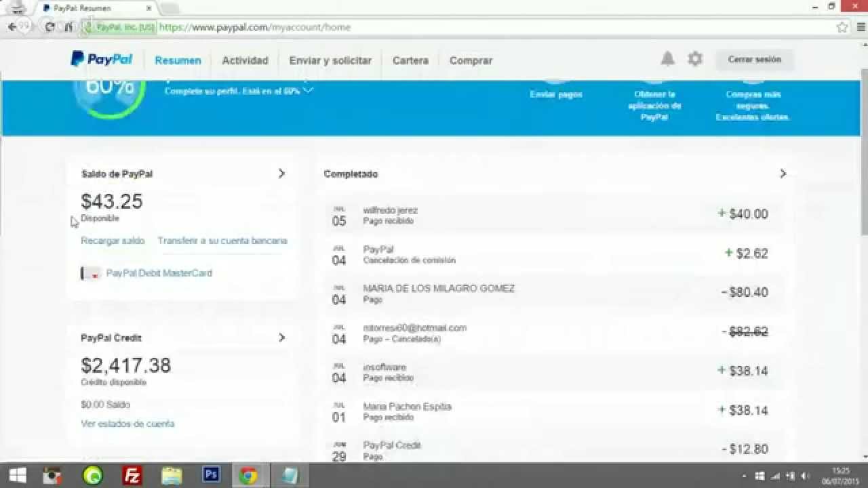This screenshot has width=868, height=488.
Task: Open wilfredo jerez +$40.00 transaction
Action: click(553, 214)
